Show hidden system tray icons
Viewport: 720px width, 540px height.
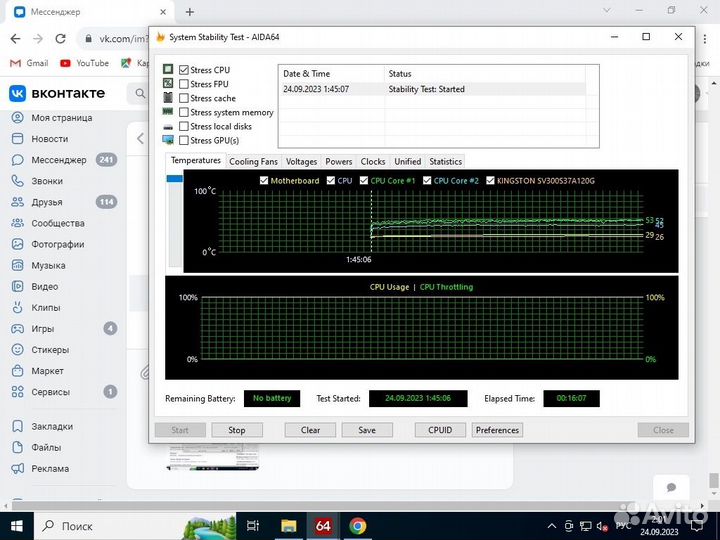pos(552,526)
